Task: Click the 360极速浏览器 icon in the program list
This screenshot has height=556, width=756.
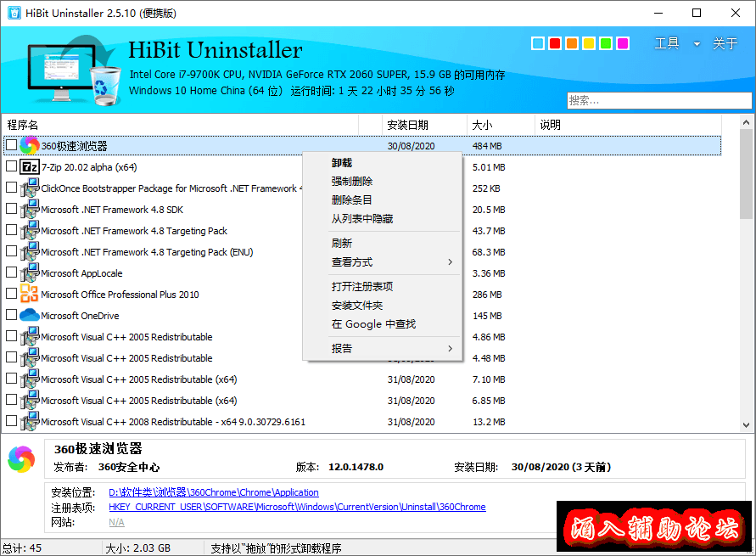Action: click(x=30, y=146)
